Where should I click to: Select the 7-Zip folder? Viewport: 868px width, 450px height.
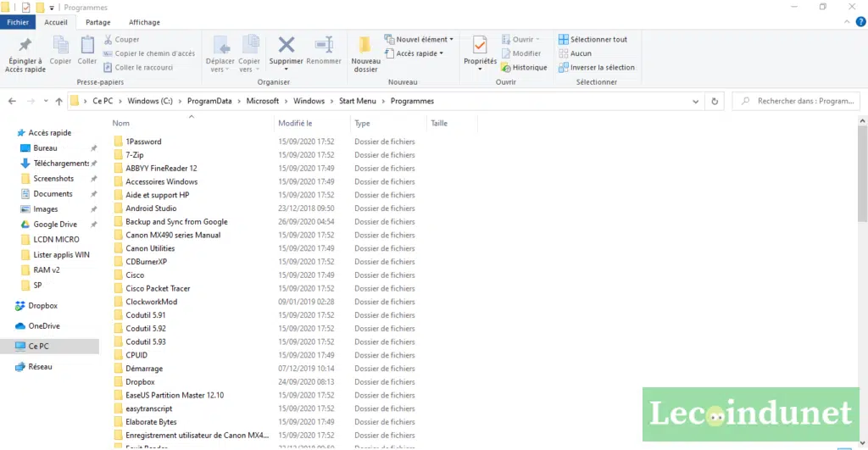point(135,155)
